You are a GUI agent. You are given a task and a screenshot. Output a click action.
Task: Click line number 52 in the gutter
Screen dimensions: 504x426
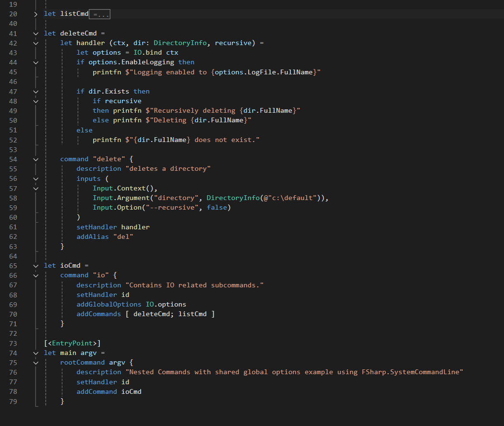(13, 140)
